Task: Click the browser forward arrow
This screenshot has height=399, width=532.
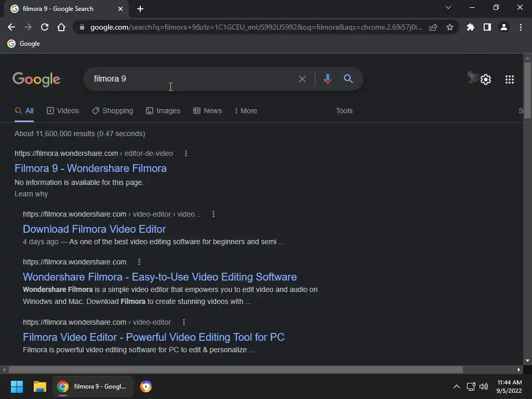Action: click(28, 27)
